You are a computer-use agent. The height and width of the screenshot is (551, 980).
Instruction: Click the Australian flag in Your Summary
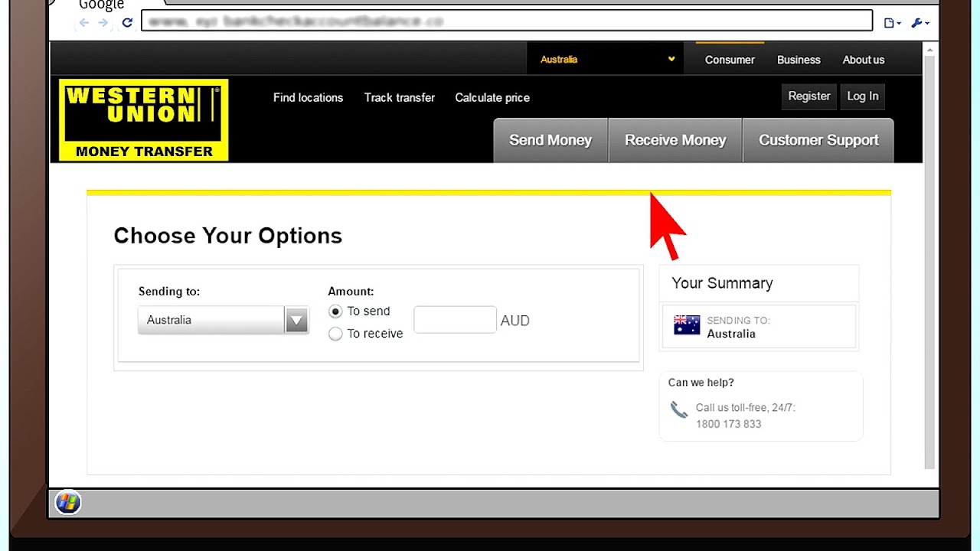click(x=687, y=325)
